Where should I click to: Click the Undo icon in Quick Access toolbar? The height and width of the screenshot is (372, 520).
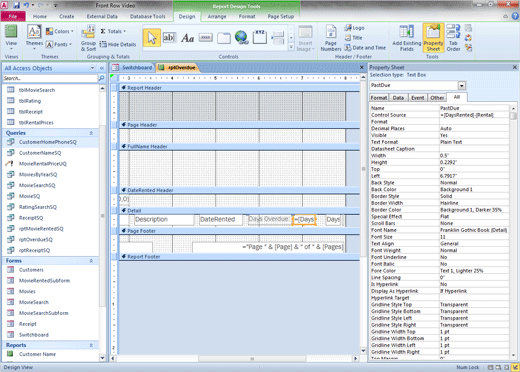[x=26, y=5]
